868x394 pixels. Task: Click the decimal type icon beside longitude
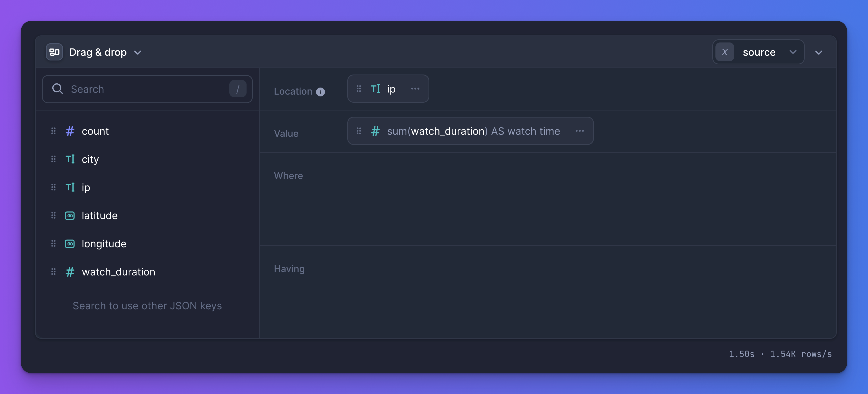(70, 244)
